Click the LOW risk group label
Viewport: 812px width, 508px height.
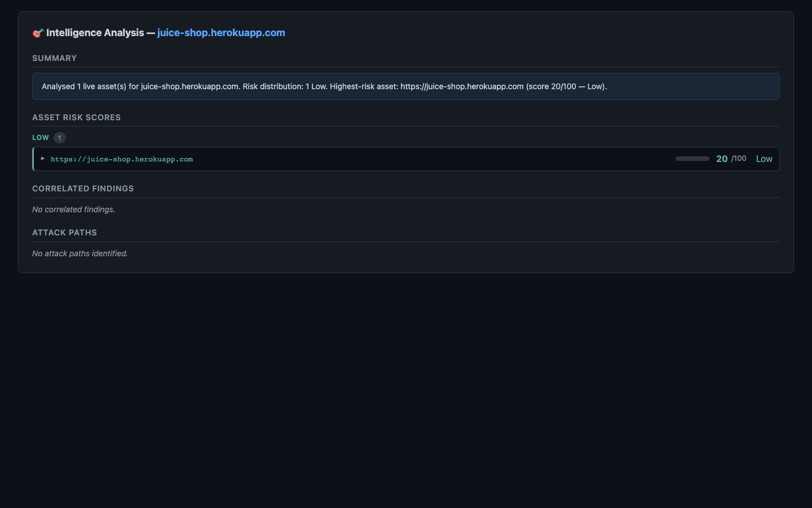pyautogui.click(x=41, y=138)
